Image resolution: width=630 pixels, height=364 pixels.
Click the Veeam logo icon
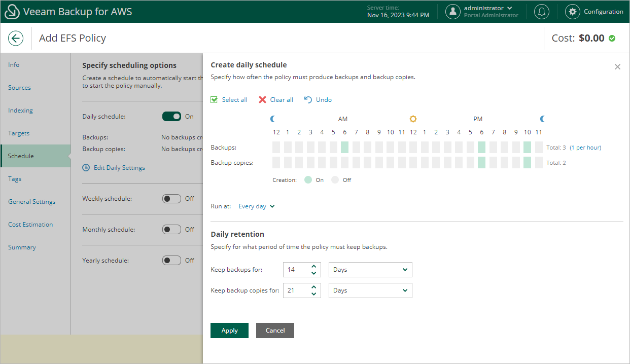point(11,12)
